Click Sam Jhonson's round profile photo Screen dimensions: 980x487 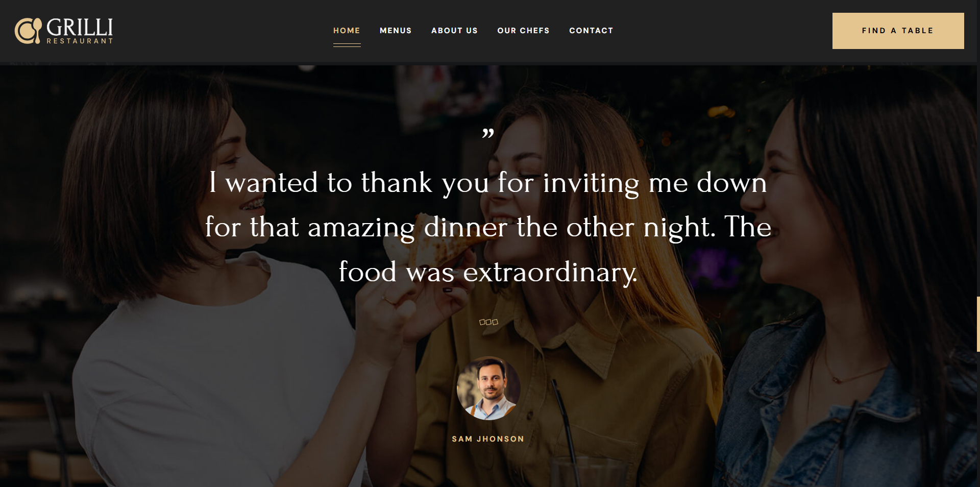(488, 388)
